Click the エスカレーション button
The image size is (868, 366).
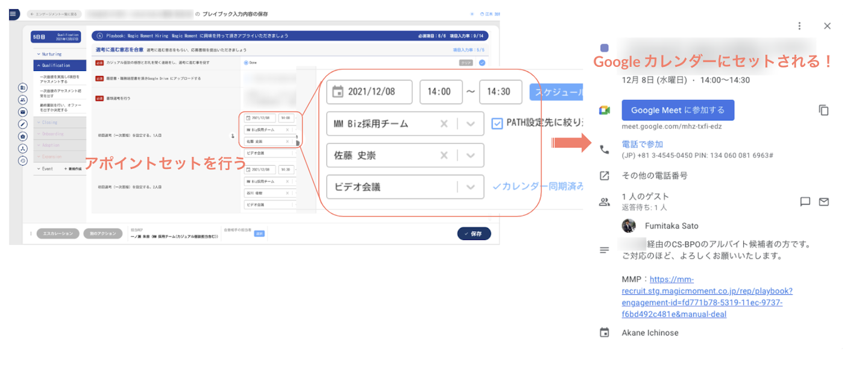(58, 233)
